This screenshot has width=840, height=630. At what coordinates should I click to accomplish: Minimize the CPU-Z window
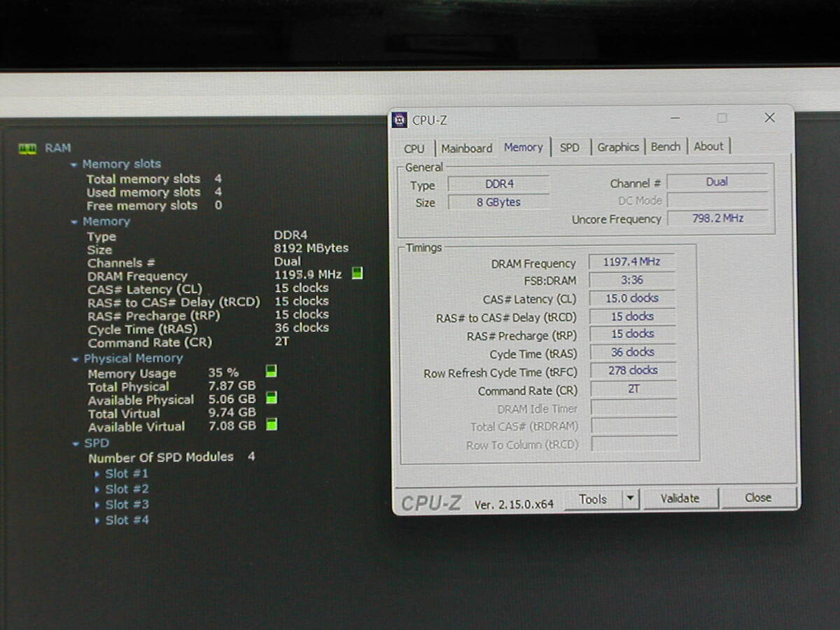(675, 118)
